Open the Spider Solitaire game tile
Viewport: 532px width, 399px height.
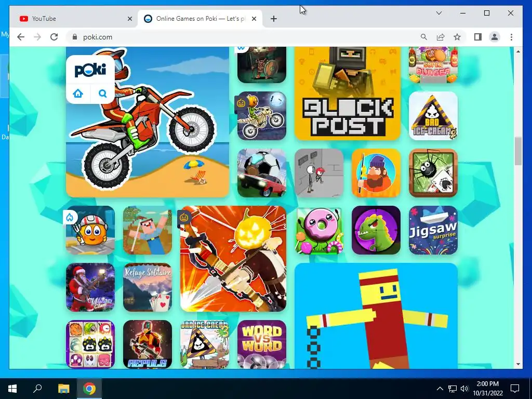coord(433,173)
